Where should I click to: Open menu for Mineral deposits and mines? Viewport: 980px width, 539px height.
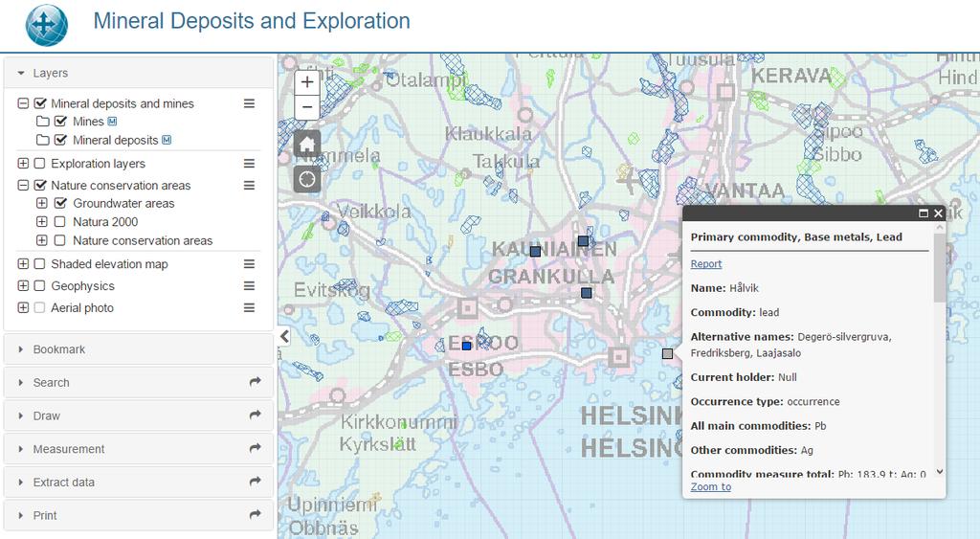(249, 103)
